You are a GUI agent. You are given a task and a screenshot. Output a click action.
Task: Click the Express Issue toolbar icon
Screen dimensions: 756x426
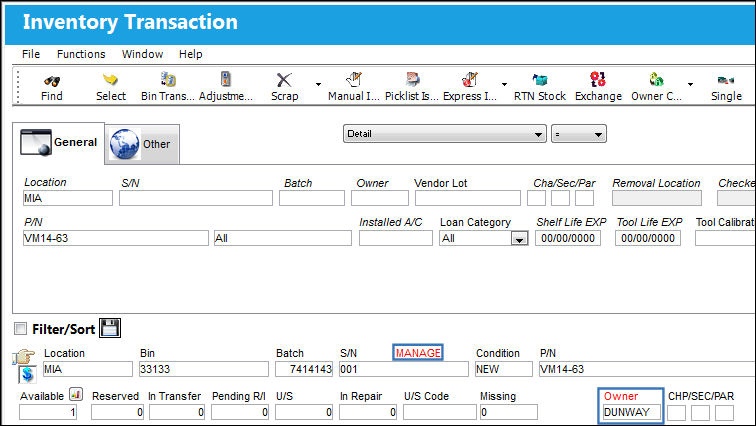470,79
